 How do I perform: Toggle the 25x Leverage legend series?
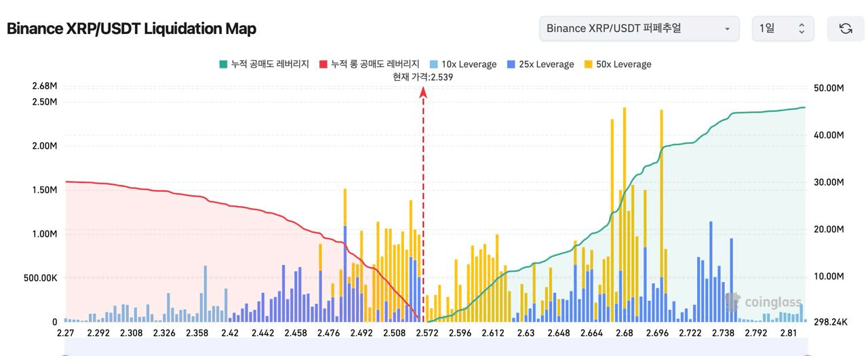[540, 64]
